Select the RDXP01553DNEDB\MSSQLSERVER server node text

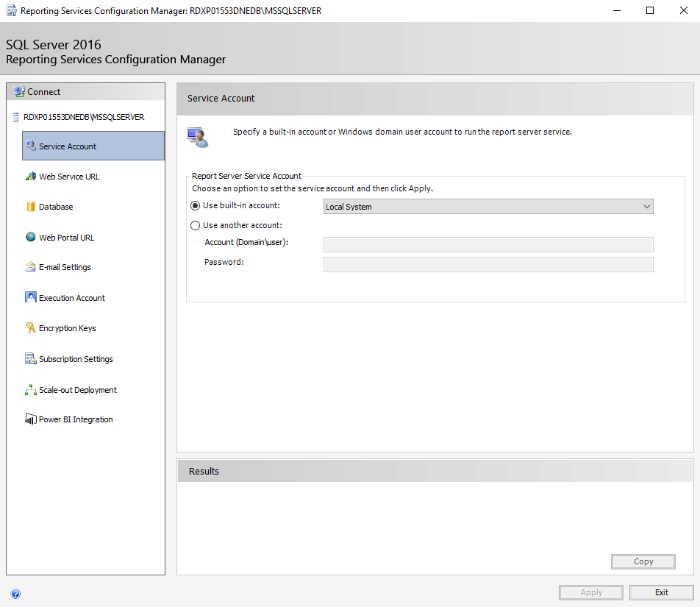(x=84, y=117)
